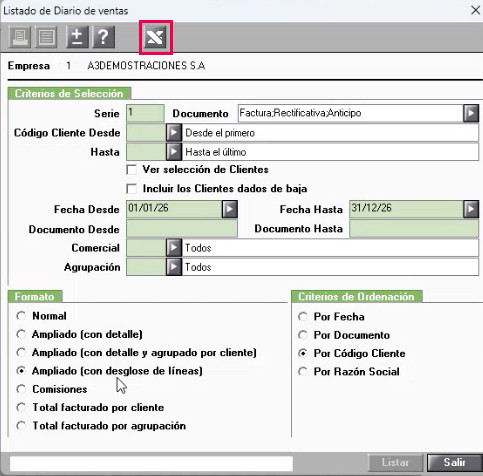Order listing Por Documento
This screenshot has height=476, width=483.
[x=303, y=335]
